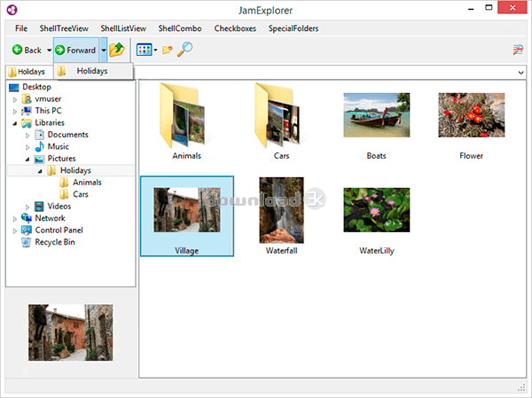
Task: Select the Holidays row in the tree
Action: 71,170
